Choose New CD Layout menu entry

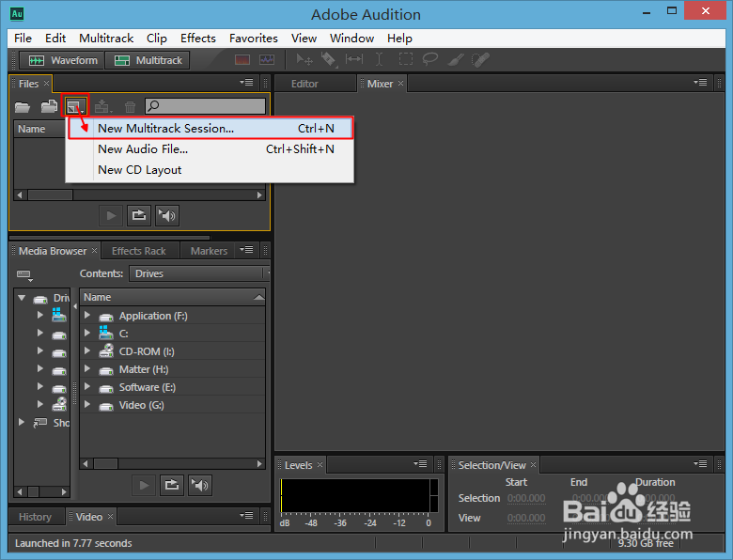pyautogui.click(x=211, y=170)
